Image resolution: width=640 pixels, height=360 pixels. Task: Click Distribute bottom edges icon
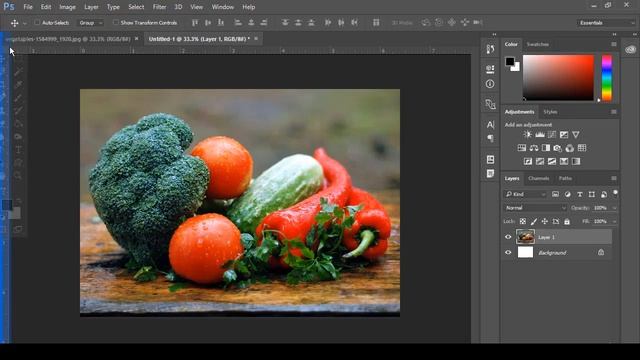point(311,23)
